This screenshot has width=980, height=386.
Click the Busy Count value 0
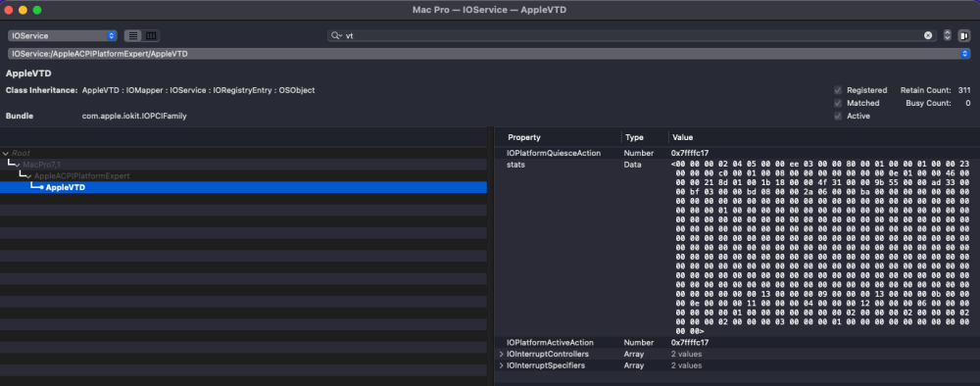967,103
